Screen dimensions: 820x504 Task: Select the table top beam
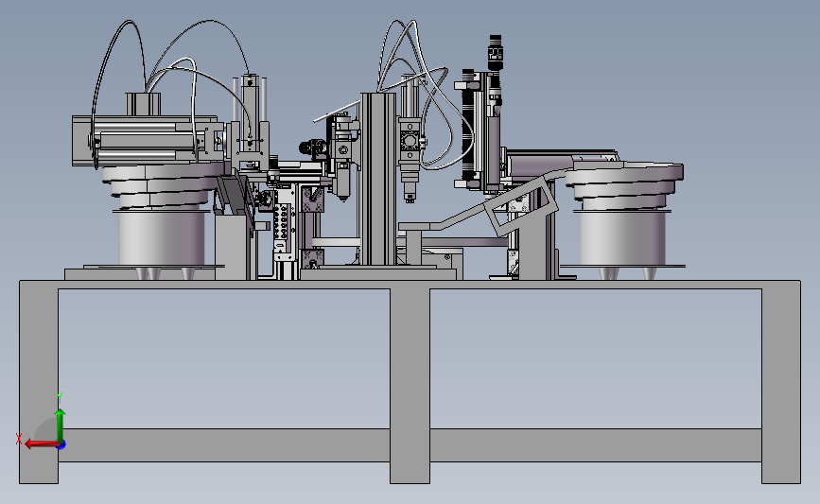[x=410, y=285]
